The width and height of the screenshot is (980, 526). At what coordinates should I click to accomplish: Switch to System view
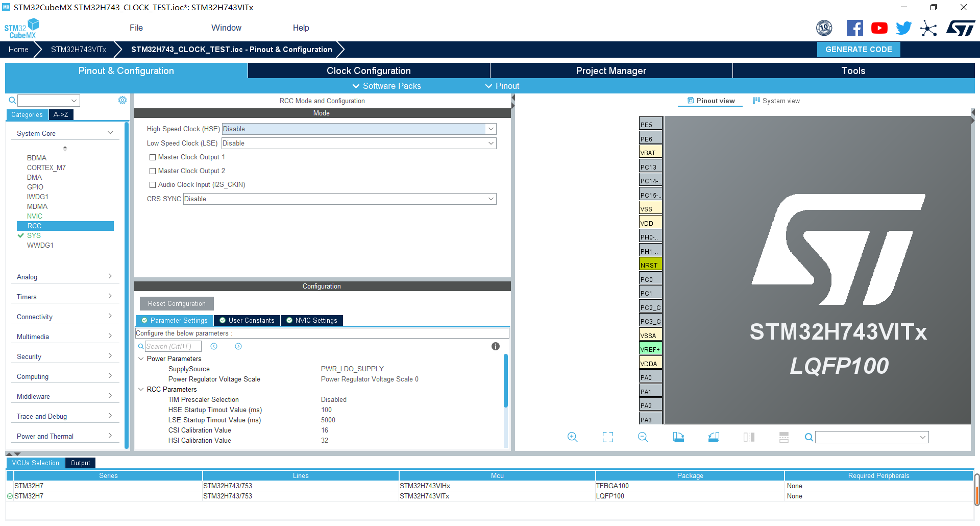point(776,101)
